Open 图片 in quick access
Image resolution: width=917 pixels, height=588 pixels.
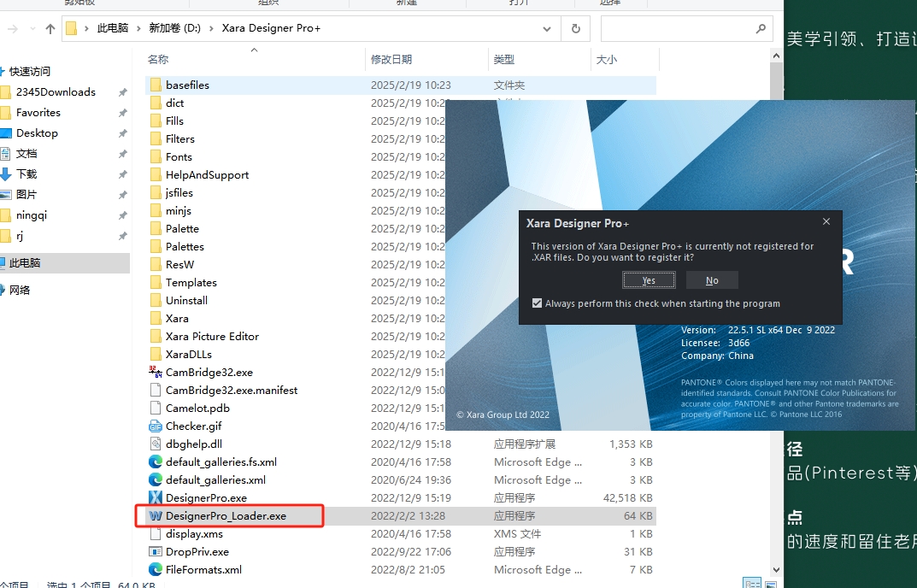pyautogui.click(x=26, y=194)
